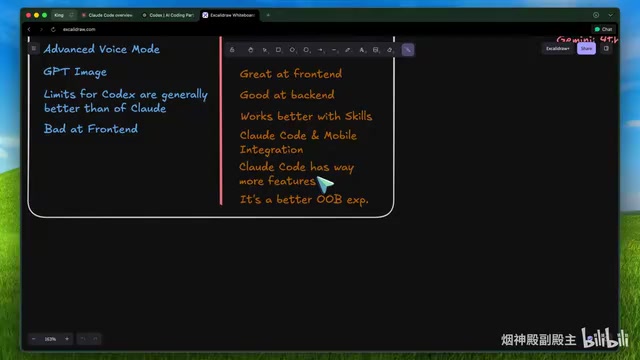Viewport: 640px width, 360px height.
Task: Click 'Limits for Codex are generally' text
Action: pyautogui.click(x=126, y=94)
